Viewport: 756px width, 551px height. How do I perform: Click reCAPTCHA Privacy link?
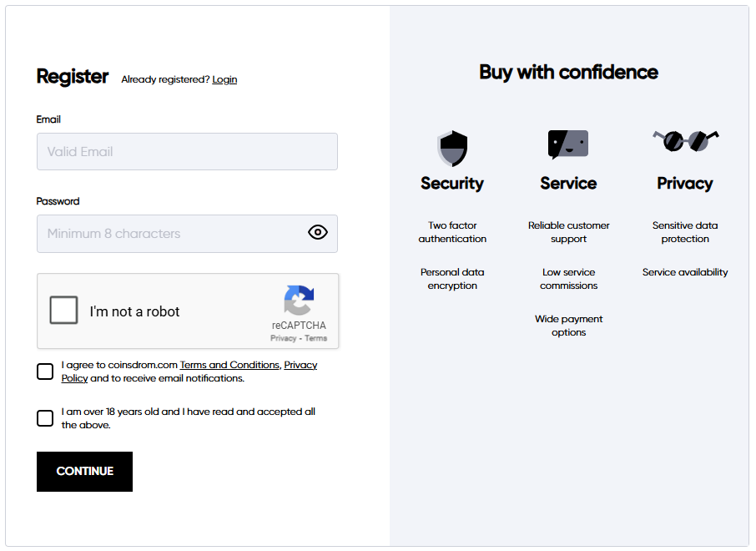click(283, 338)
